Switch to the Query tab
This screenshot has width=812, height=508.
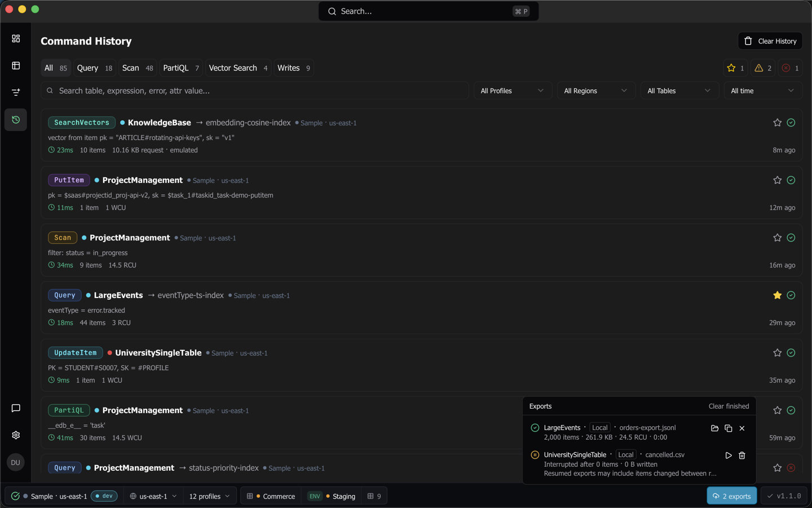[x=94, y=68]
